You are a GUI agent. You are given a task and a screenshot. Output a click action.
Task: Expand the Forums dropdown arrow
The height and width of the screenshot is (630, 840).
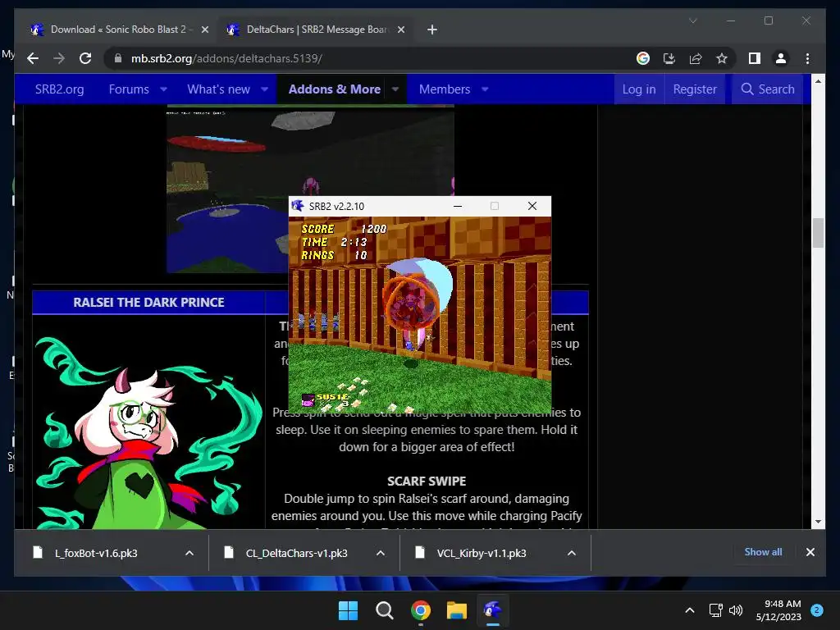point(163,89)
